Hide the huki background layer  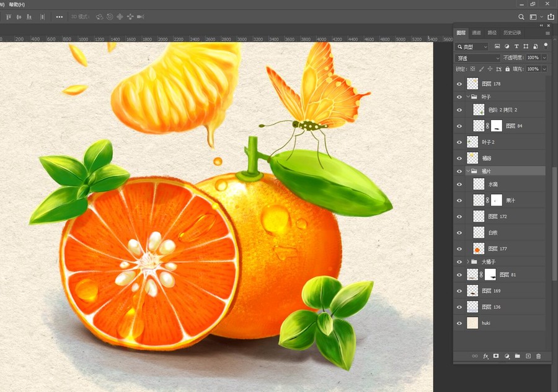click(x=459, y=323)
